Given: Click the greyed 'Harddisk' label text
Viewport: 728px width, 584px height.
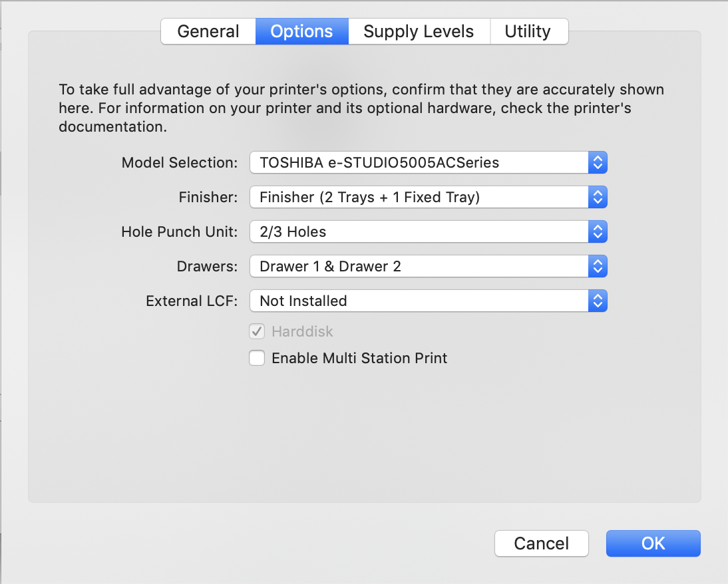Looking at the screenshot, I should coord(302,331).
